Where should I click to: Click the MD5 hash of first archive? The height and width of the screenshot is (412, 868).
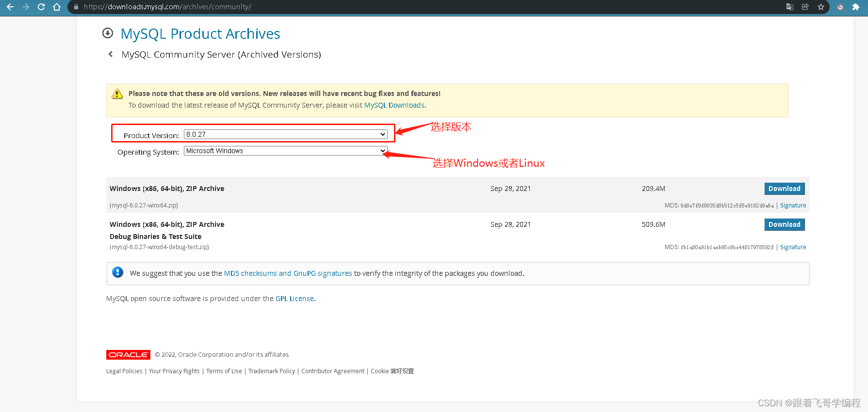tap(727, 206)
